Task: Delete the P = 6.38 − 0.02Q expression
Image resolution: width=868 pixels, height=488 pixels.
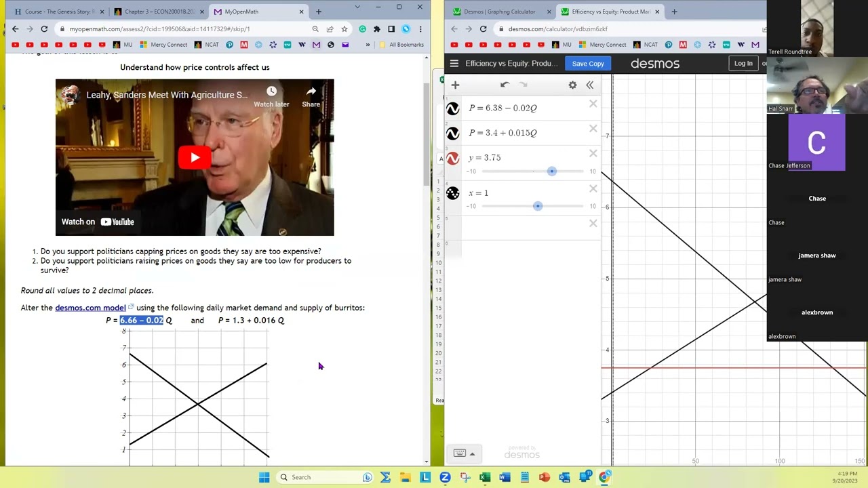Action: pos(593,104)
